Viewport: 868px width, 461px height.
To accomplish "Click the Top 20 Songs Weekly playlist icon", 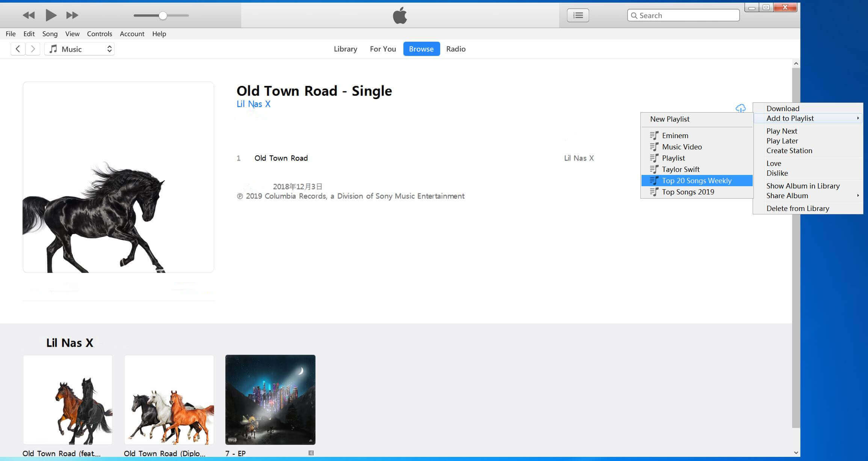I will click(653, 180).
